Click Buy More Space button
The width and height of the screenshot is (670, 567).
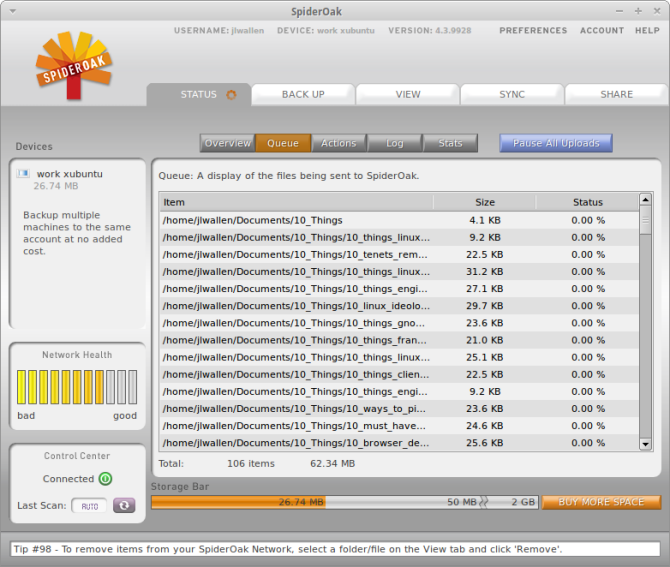pos(601,502)
